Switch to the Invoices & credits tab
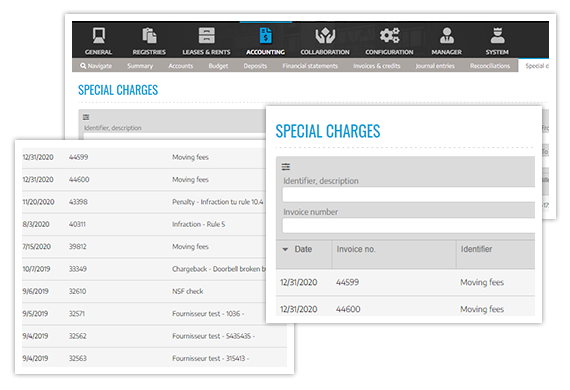Image resolution: width=570 pixels, height=390 pixels. point(377,66)
